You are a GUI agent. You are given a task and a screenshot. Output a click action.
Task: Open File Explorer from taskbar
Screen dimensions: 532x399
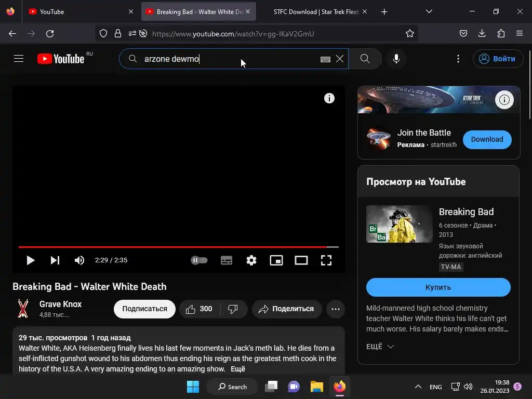(316, 387)
